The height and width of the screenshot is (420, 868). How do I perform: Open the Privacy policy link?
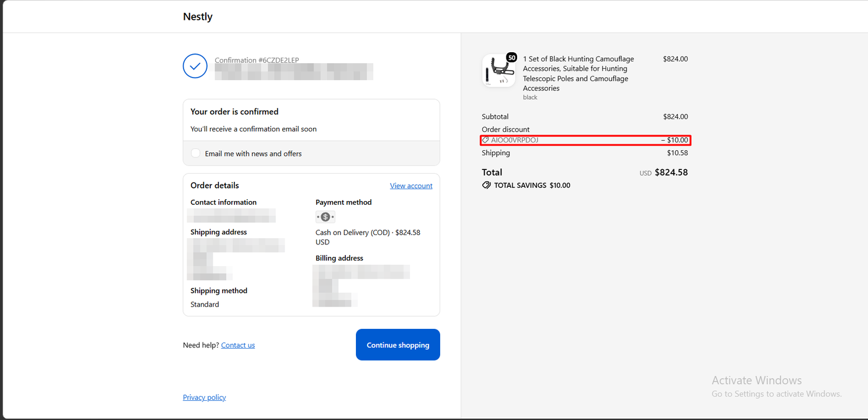tap(205, 397)
